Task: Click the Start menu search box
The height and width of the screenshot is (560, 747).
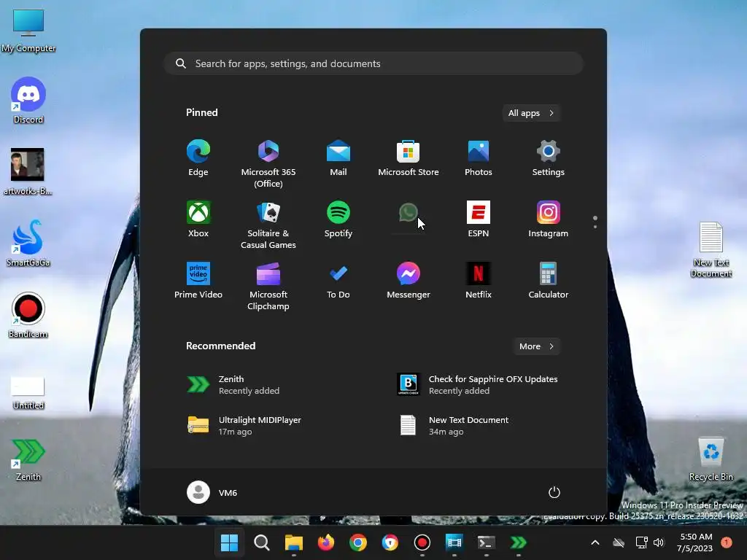Action: (x=373, y=64)
